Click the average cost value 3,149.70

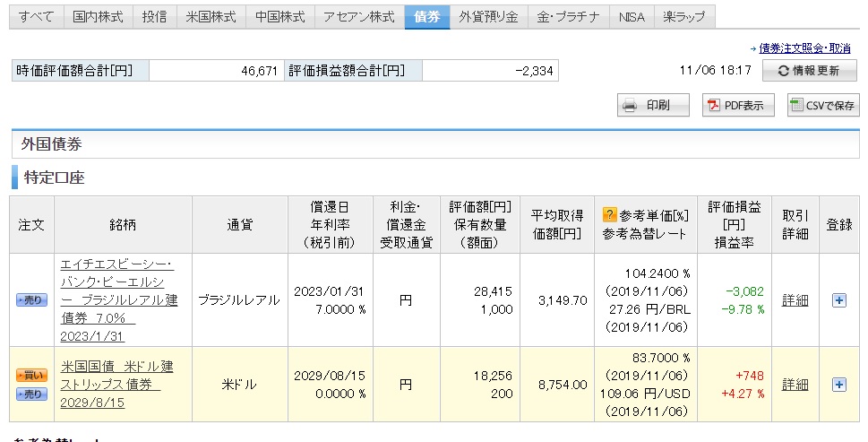(x=563, y=300)
